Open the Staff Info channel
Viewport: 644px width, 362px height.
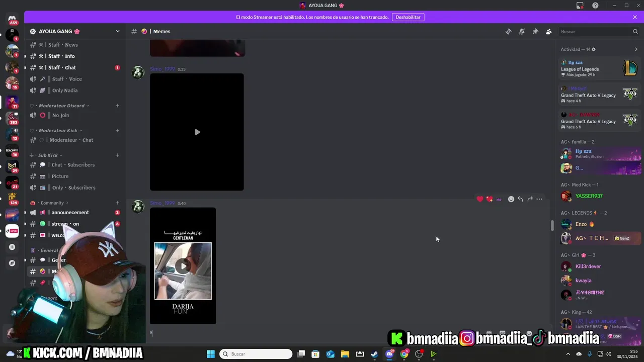click(74, 56)
